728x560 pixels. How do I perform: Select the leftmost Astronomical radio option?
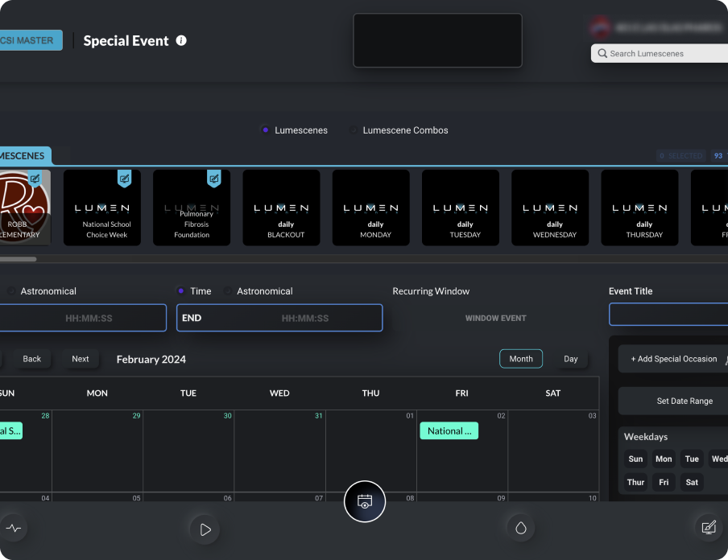pyautogui.click(x=11, y=291)
